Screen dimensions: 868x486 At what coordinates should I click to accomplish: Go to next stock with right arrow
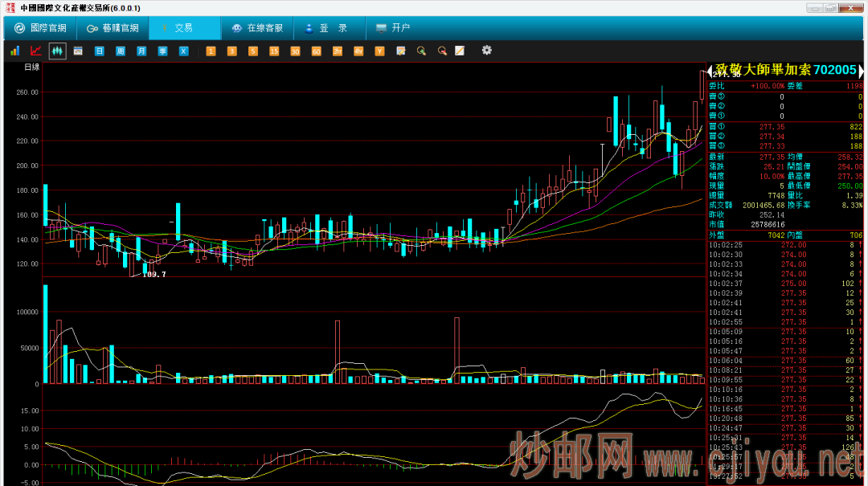point(862,71)
